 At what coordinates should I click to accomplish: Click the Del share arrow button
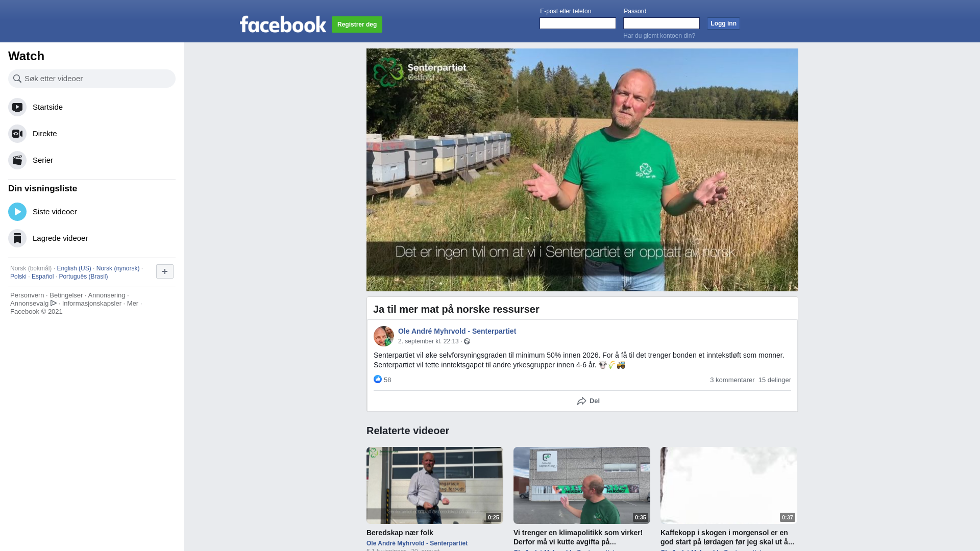588,401
